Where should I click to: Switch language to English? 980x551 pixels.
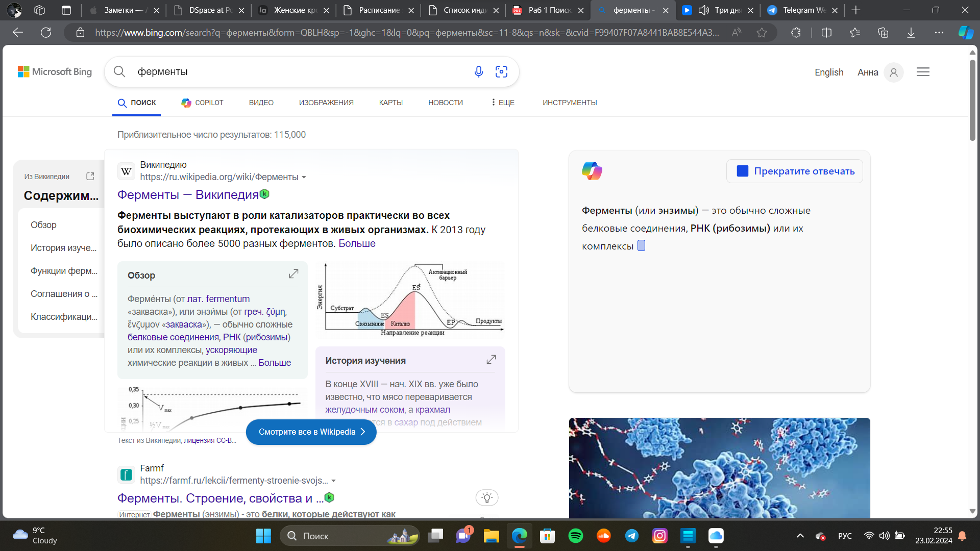coord(829,72)
